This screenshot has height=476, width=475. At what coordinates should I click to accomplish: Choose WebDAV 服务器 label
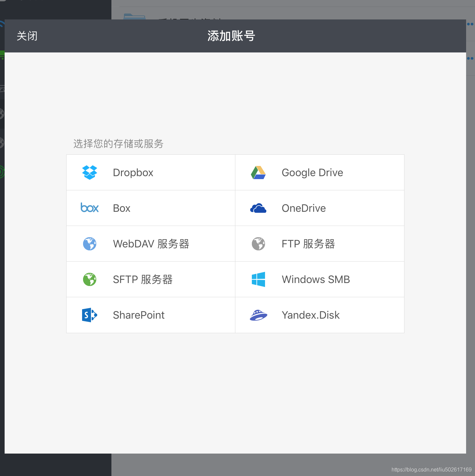tap(151, 244)
